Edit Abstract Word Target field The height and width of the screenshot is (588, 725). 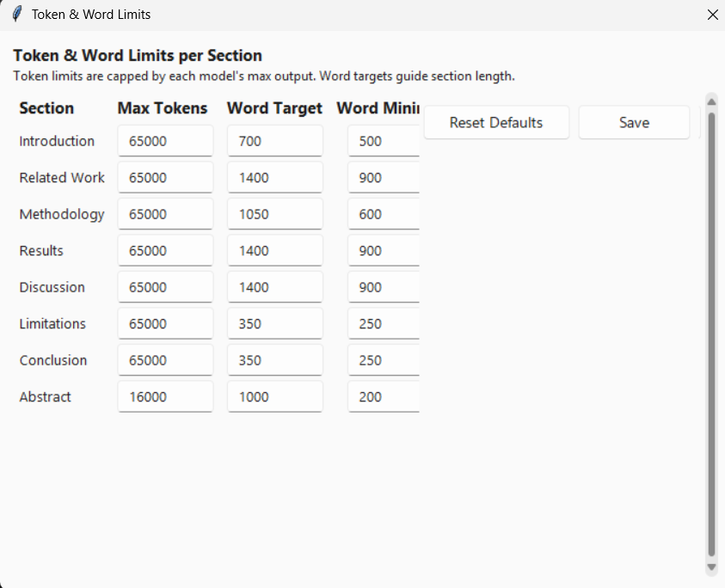click(275, 396)
